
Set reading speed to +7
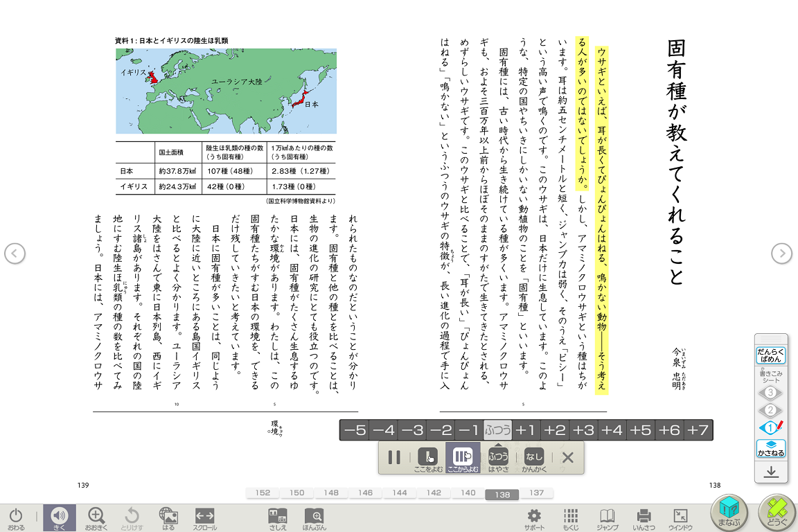pyautogui.click(x=698, y=430)
